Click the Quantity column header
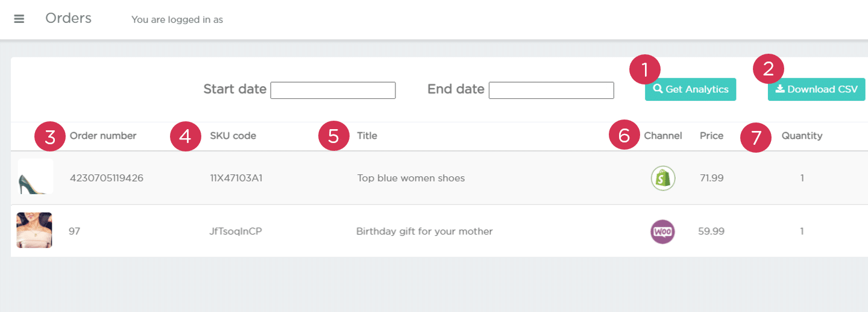 click(802, 136)
